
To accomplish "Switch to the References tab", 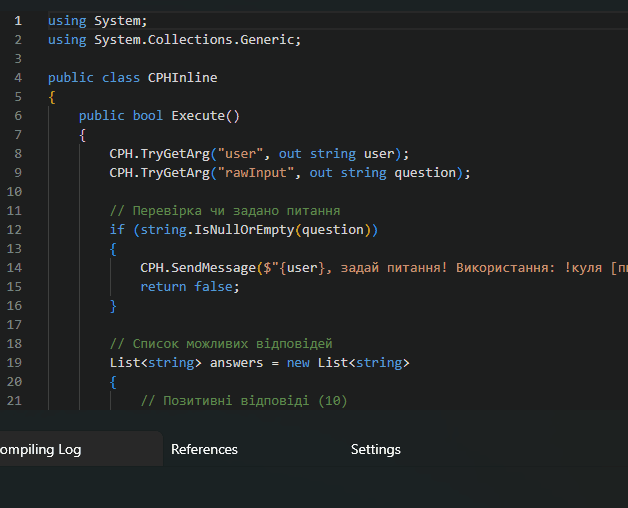I will [204, 450].
